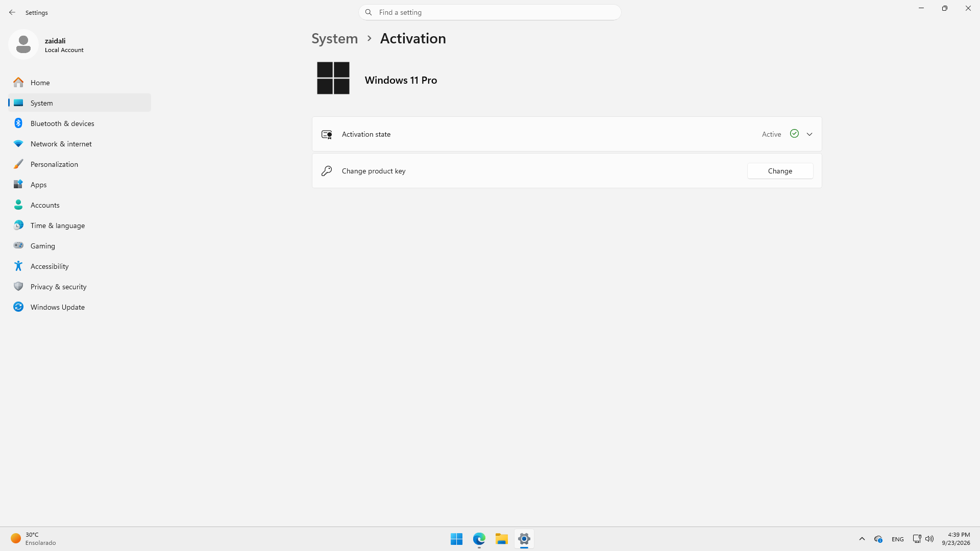980x551 pixels.
Task: Click the Windows 11 Pro edition text
Action: [401, 80]
